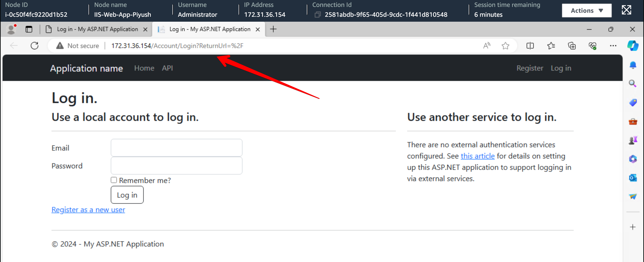The width and height of the screenshot is (644, 262).
Task: Click the sidebar search magnifier icon
Action: [x=633, y=84]
